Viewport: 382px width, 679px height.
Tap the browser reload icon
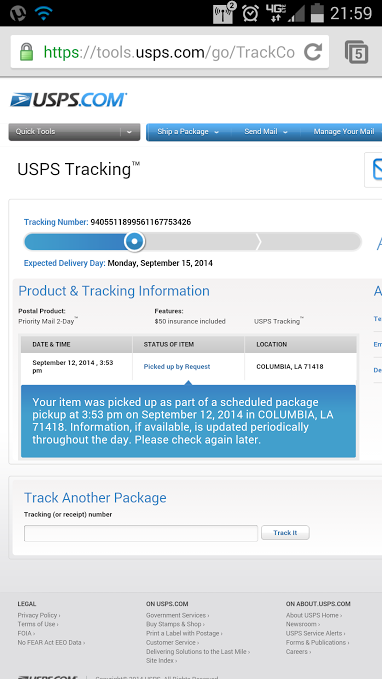click(x=313, y=52)
